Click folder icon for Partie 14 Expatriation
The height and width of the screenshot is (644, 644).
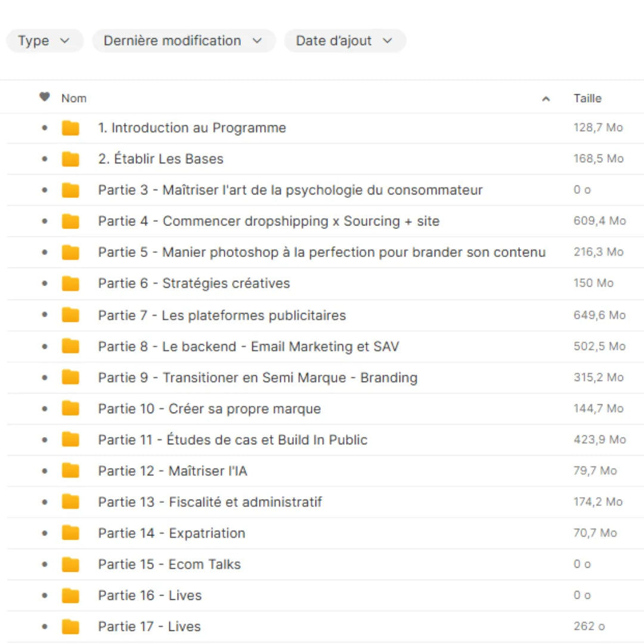pyautogui.click(x=70, y=533)
